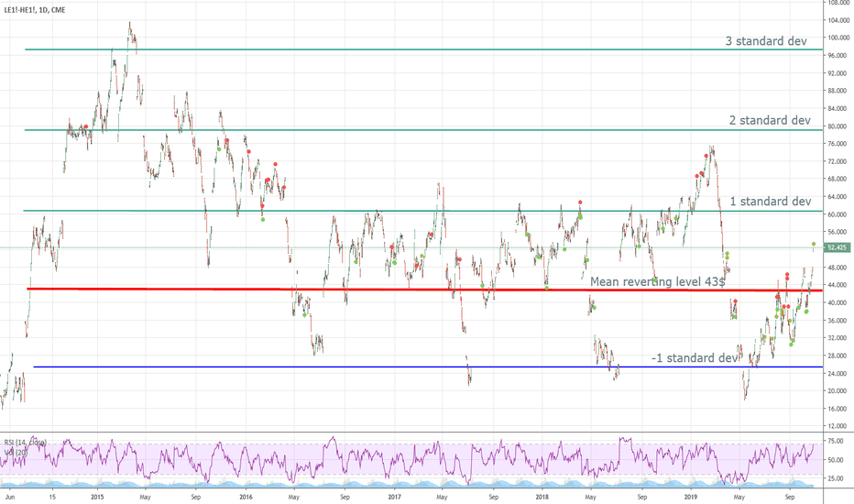Select the "1 standard dev" annotation text
The image size is (854, 504).
tap(770, 201)
